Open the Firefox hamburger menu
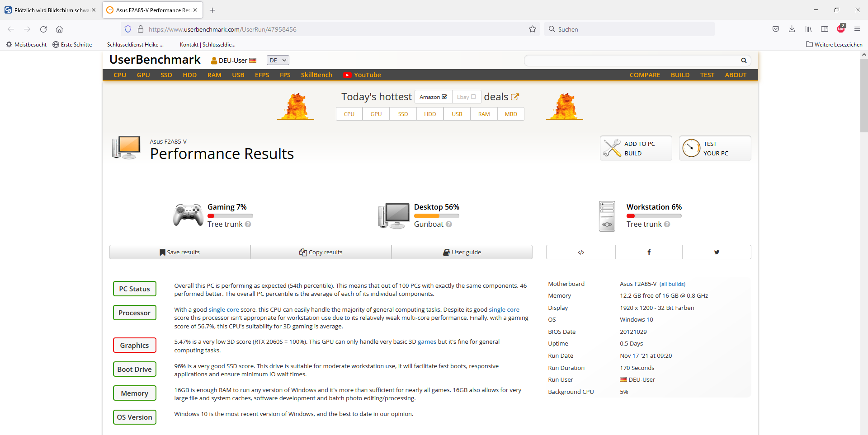868x435 pixels. point(857,29)
